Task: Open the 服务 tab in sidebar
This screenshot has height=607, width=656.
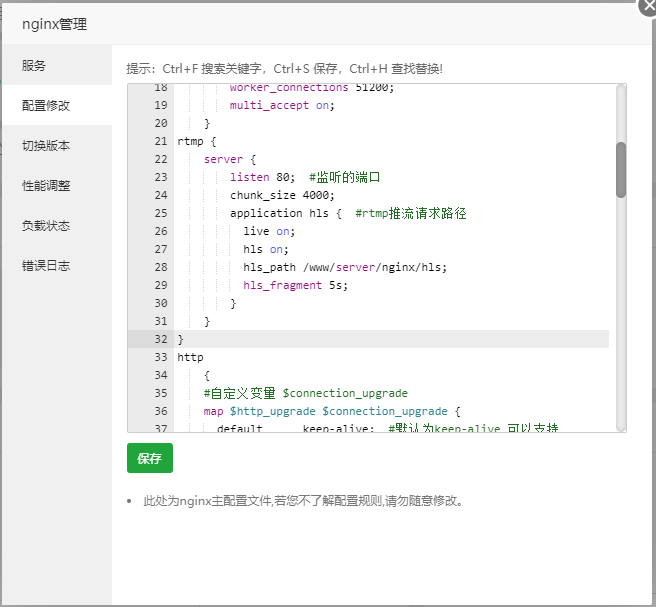Action: (x=57, y=65)
